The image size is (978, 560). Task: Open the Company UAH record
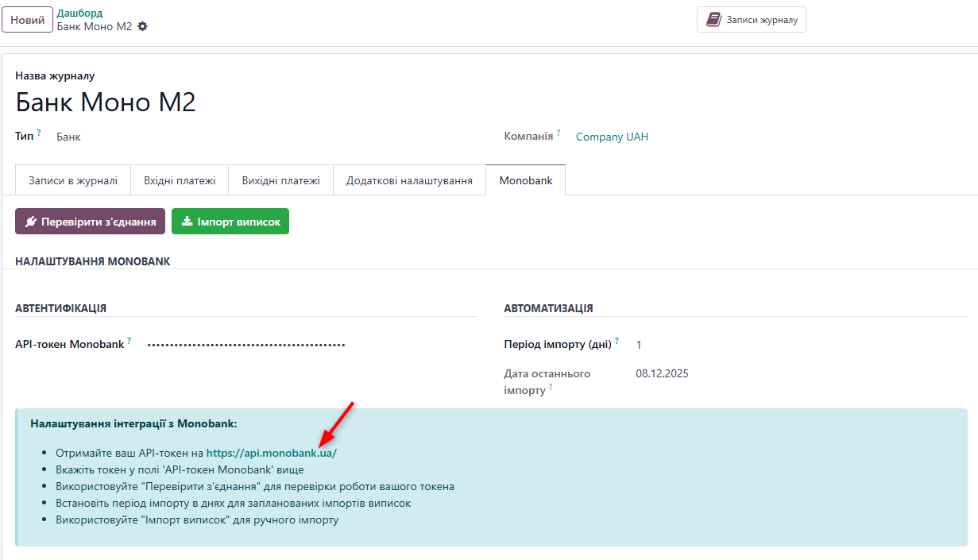click(x=612, y=137)
